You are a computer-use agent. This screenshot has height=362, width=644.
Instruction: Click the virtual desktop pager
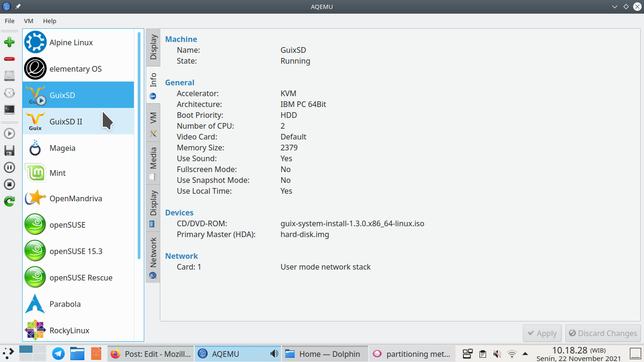33,353
